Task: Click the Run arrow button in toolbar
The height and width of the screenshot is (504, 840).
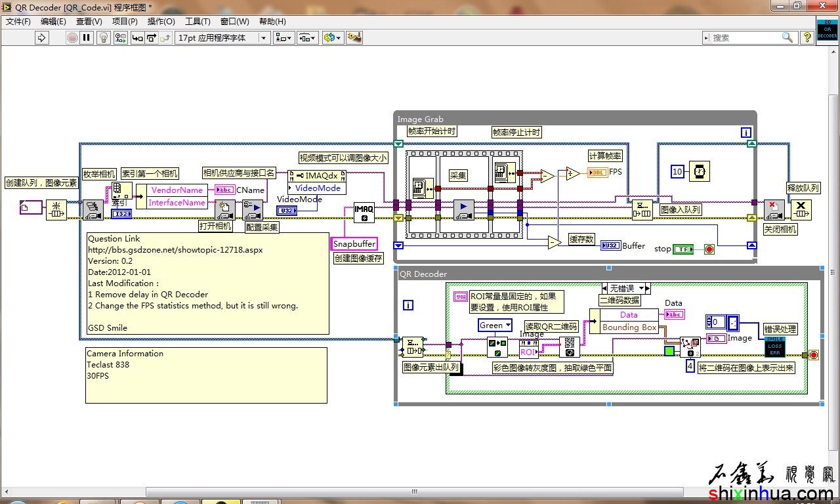Action: pos(42,38)
